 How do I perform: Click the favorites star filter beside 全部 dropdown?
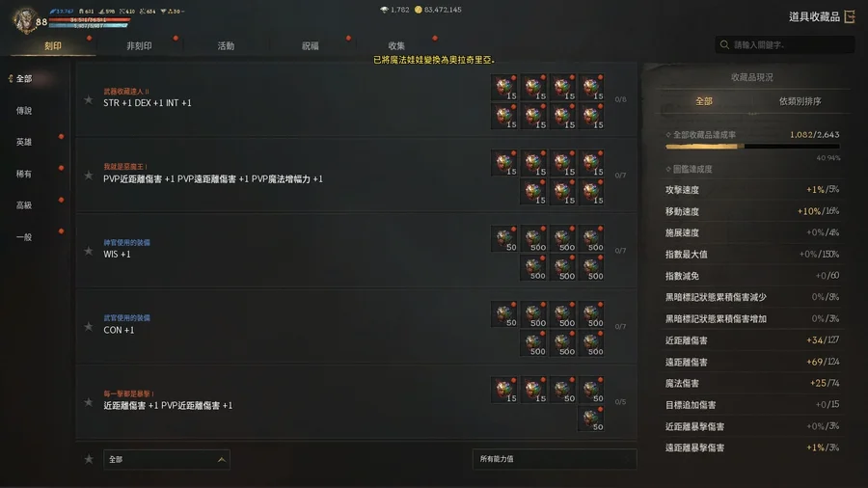coord(89,459)
